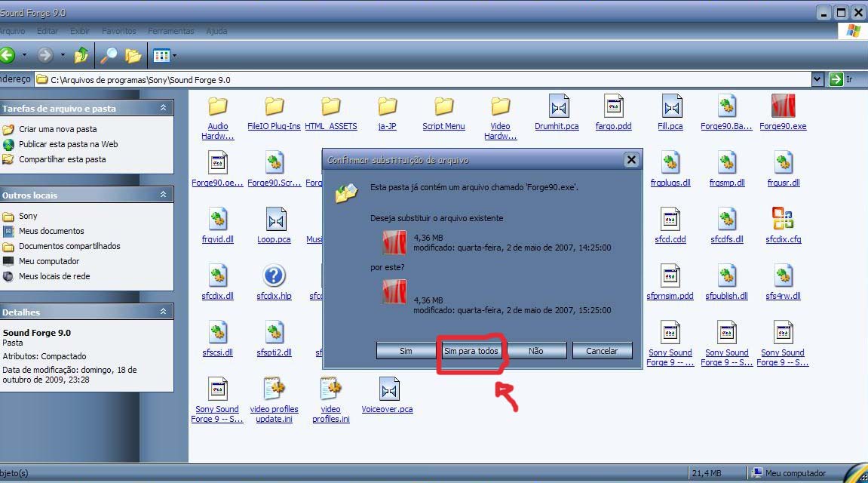Viewport: 868px width, 483px height.
Task: Open the Favoritos menu
Action: point(119,31)
